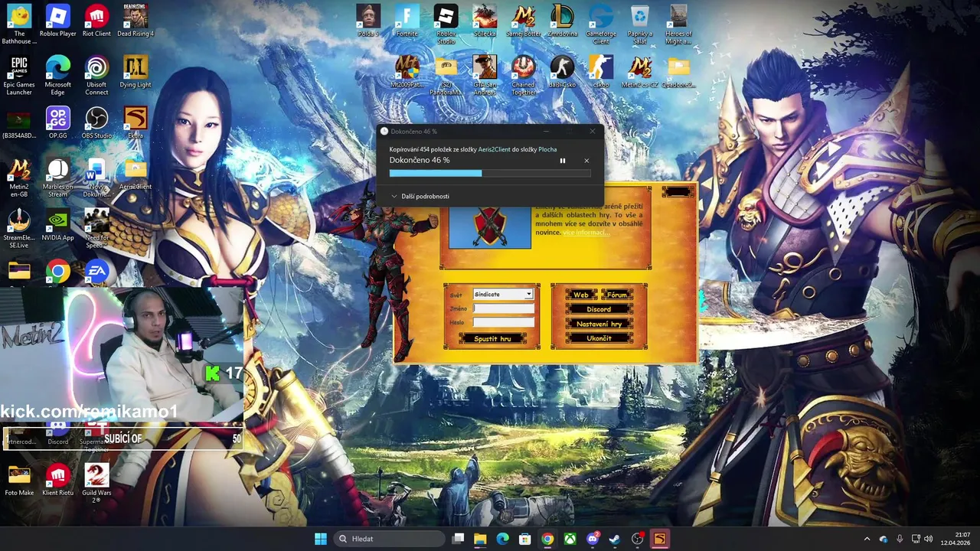Launch Epic Games Launcher shortcut
Screen dimensions: 980x551
[x=19, y=76]
